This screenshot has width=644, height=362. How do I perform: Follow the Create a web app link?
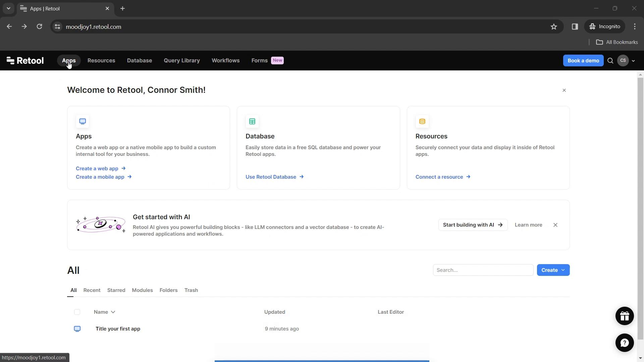pos(101,169)
